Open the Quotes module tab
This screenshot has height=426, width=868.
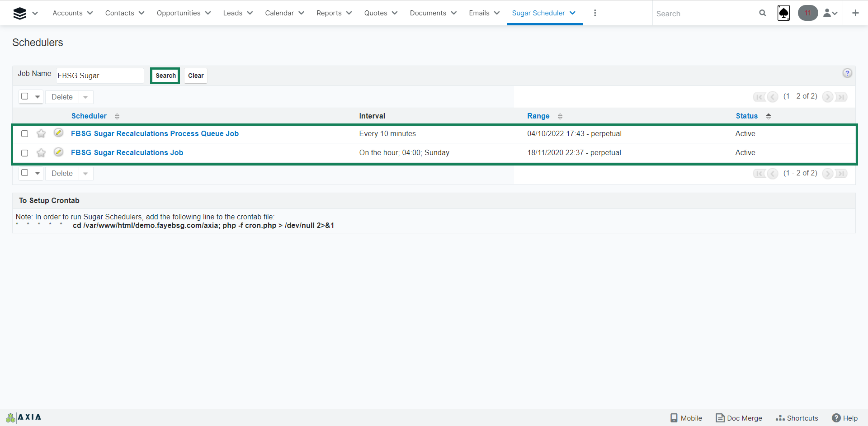[376, 13]
